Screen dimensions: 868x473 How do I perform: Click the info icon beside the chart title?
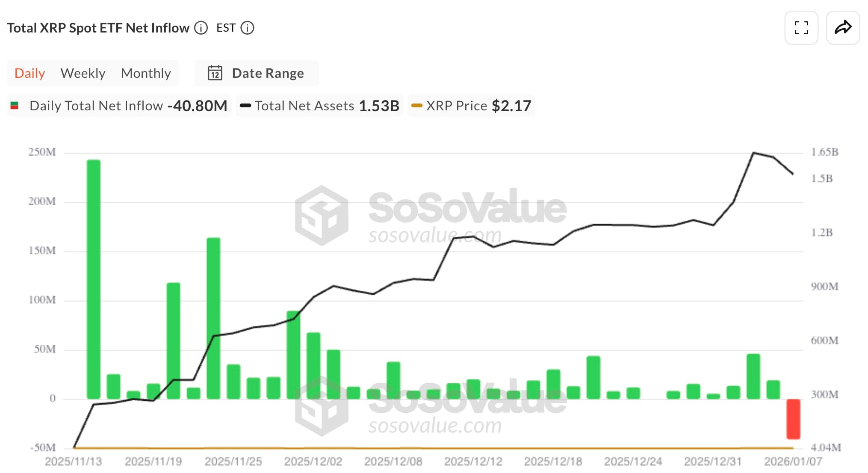tap(200, 28)
